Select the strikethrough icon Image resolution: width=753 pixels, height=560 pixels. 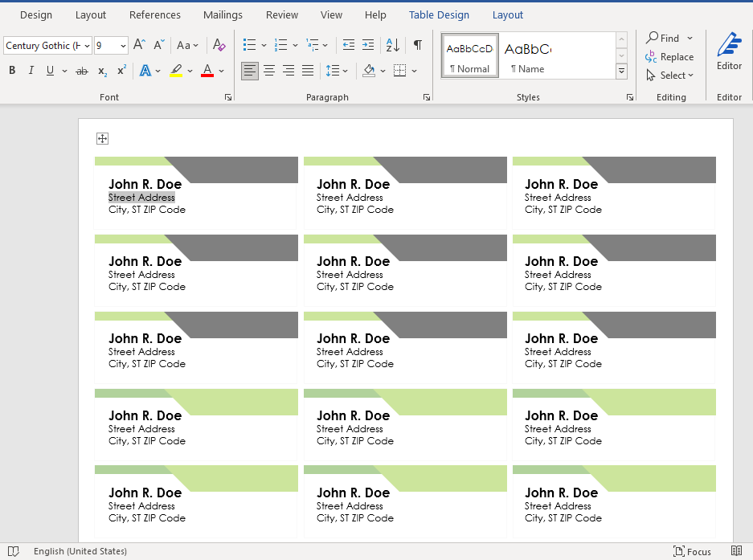[x=81, y=71]
